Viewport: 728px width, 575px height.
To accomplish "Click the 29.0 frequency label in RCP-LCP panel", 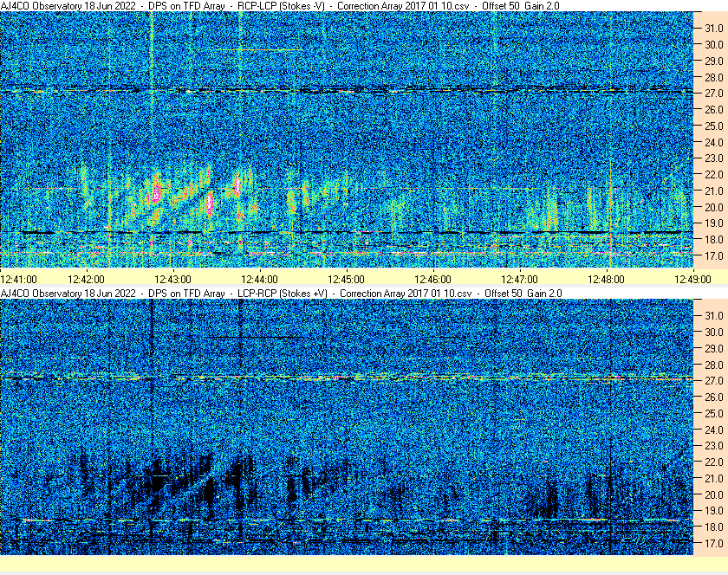I will click(x=714, y=61).
